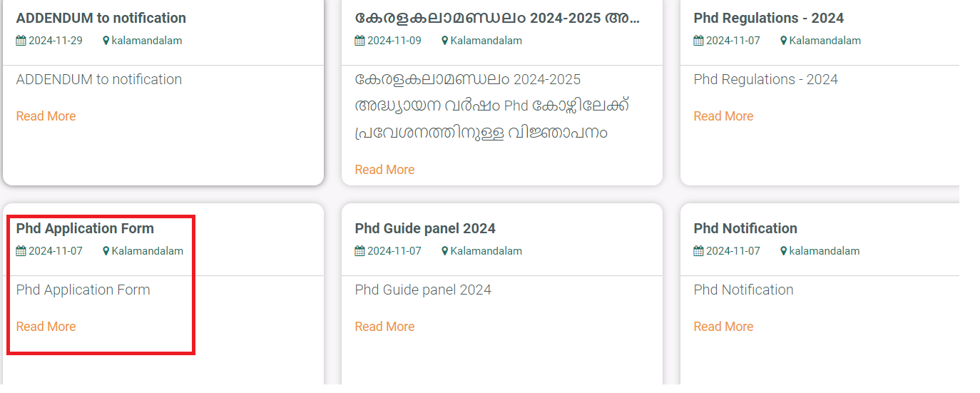Screen dimensions: 980x393
Task: Open Read More under ADDENDUM to notification
Action: [46, 116]
